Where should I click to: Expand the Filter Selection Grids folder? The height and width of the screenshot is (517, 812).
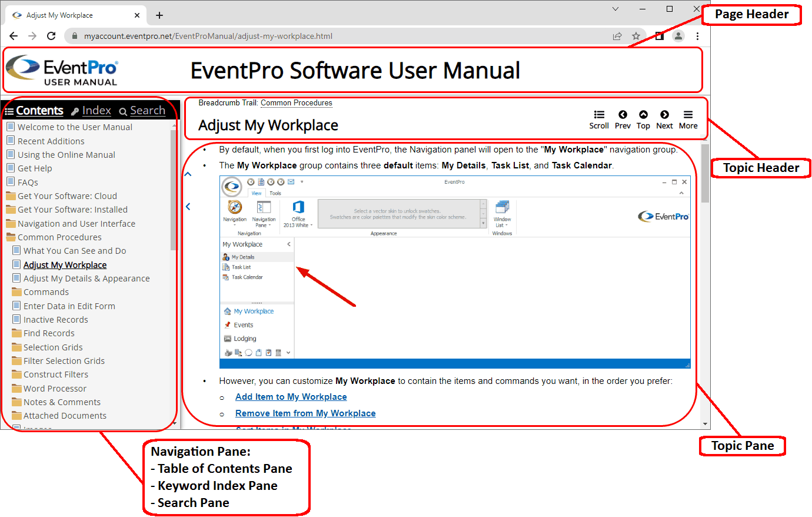click(58, 361)
